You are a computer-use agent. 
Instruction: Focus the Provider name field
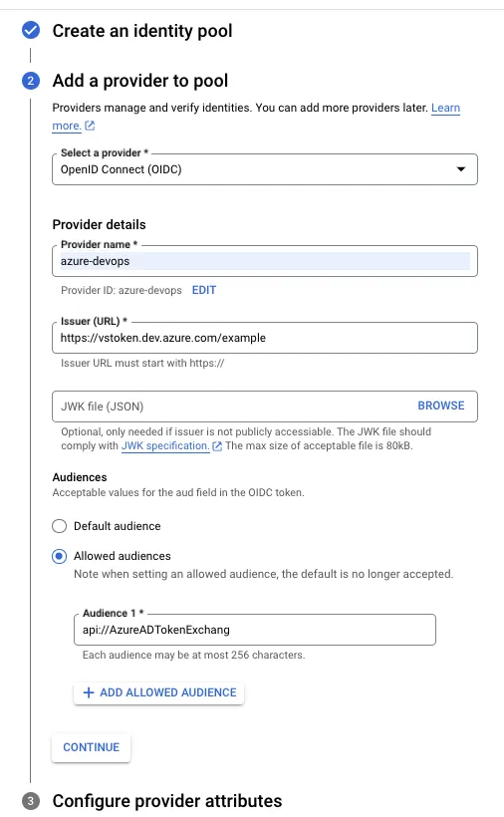(265, 261)
